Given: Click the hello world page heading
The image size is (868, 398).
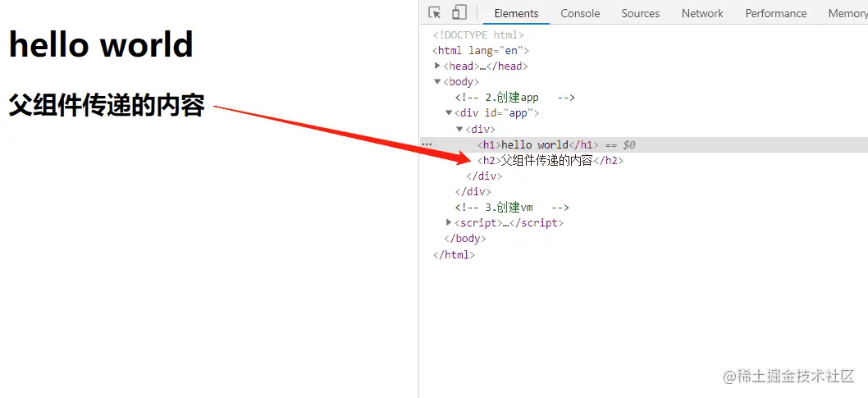Looking at the screenshot, I should click(x=101, y=44).
